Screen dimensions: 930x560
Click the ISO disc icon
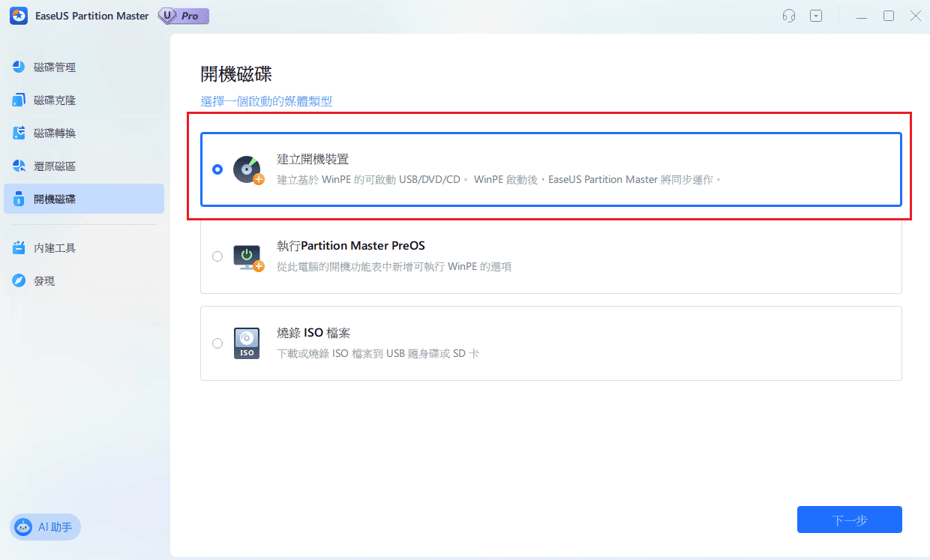pos(246,343)
